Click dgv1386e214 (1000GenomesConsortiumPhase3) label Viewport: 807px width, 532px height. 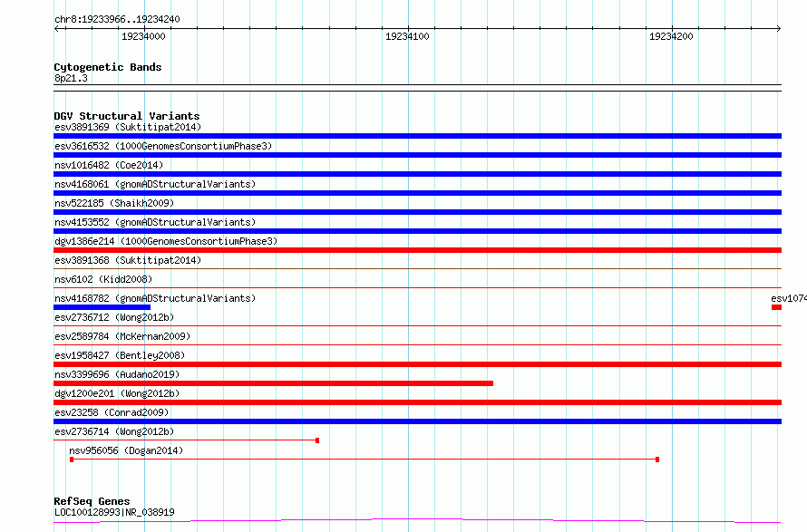click(x=166, y=241)
